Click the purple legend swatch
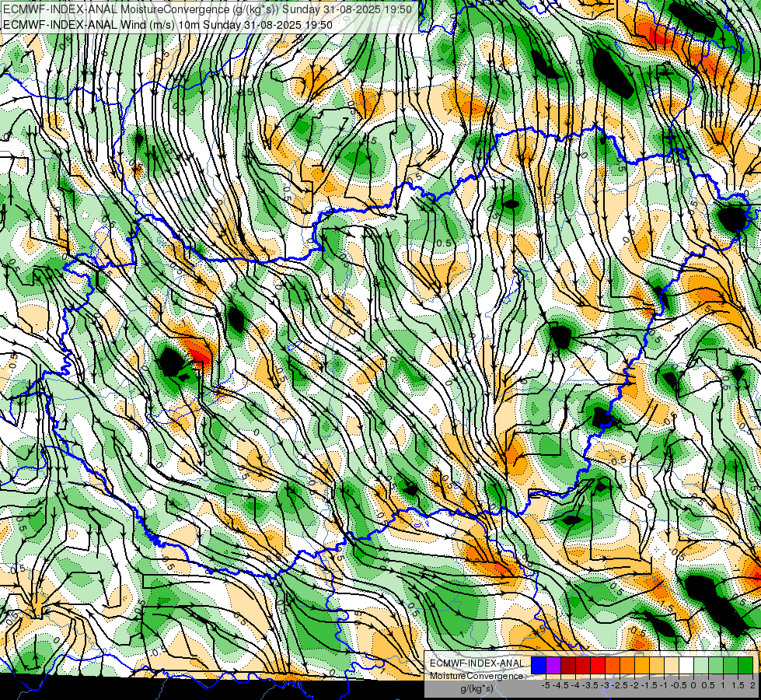This screenshot has height=700, width=761. coord(553,666)
